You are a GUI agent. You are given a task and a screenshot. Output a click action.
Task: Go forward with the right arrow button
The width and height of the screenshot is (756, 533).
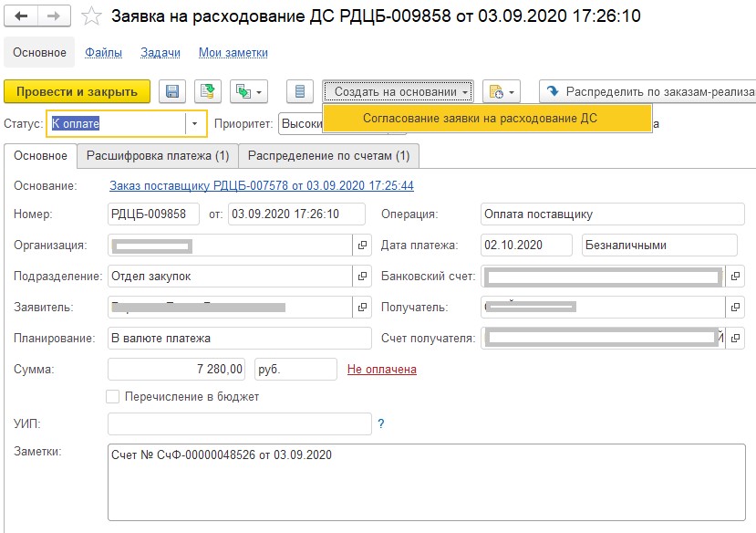click(54, 16)
